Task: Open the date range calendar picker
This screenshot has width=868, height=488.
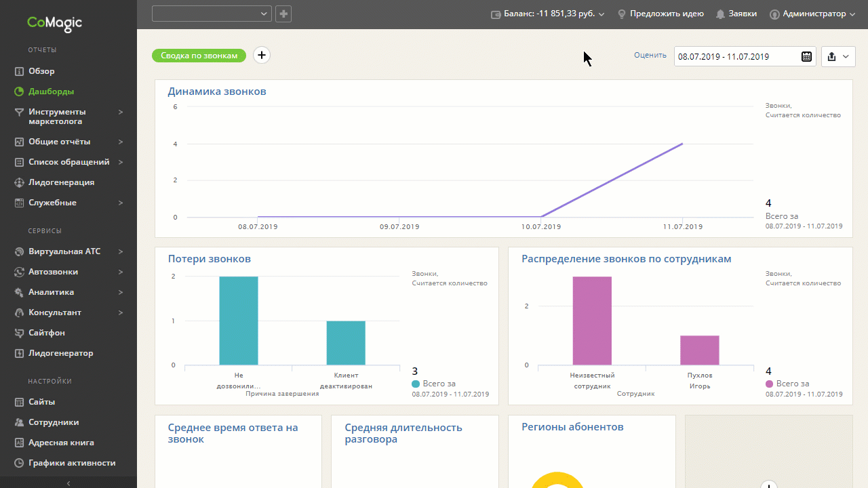Action: (807, 56)
